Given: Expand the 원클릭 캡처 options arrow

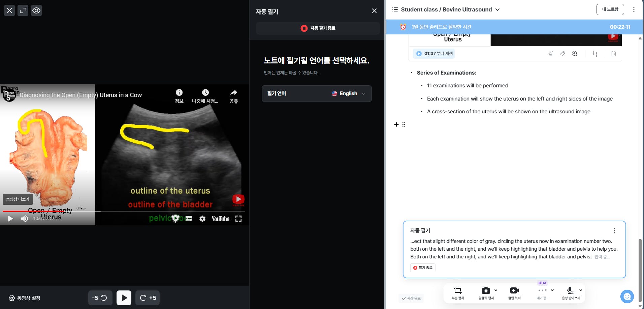Looking at the screenshot, I should (496, 290).
